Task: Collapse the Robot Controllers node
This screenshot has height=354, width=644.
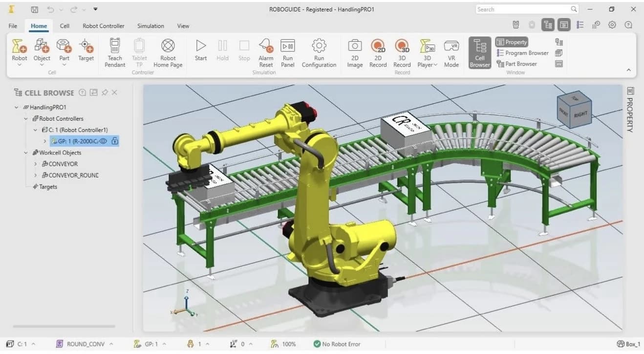Action: point(26,119)
